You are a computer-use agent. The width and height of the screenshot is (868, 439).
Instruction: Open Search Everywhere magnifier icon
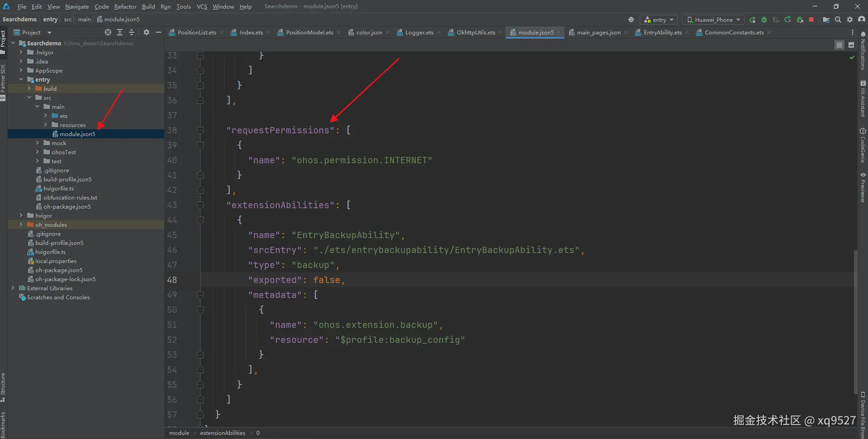(838, 20)
